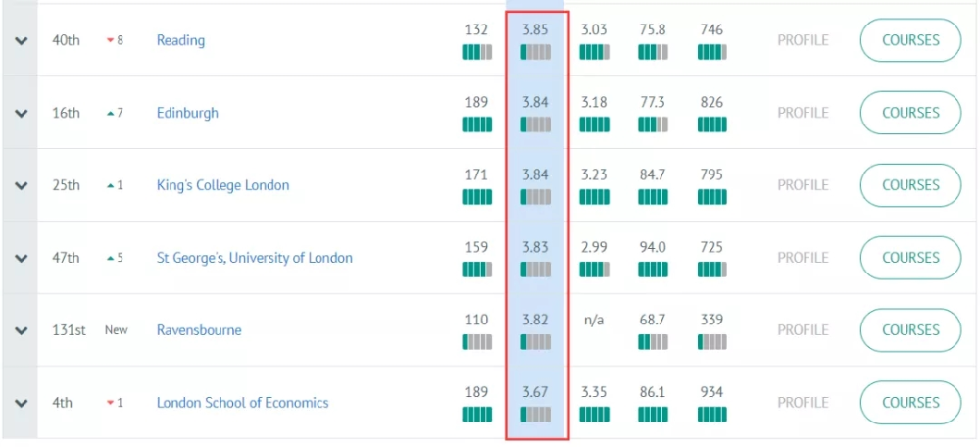Open the PROFILE link for King's College London
The width and height of the screenshot is (980, 447).
[804, 185]
